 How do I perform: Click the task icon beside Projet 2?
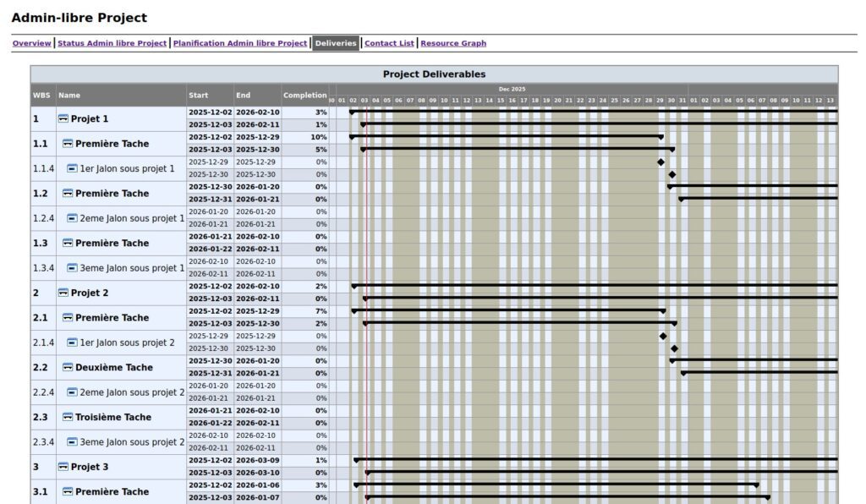click(63, 293)
